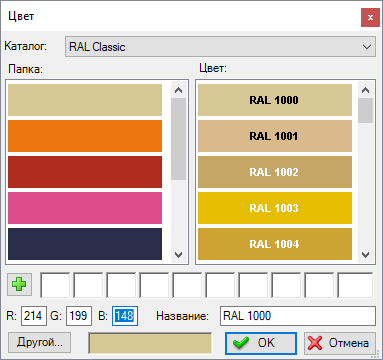Select the dark red folder swatch
The height and width of the screenshot is (360, 383).
[85, 172]
